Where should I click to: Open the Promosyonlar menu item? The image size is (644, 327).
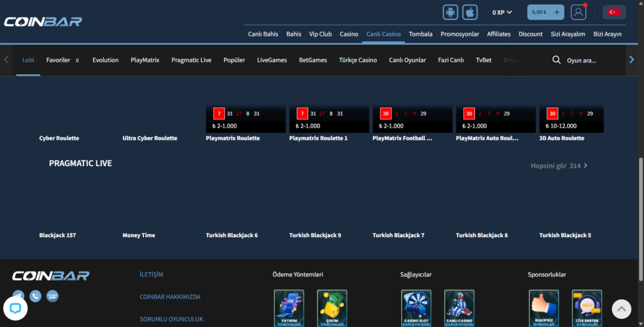(460, 34)
